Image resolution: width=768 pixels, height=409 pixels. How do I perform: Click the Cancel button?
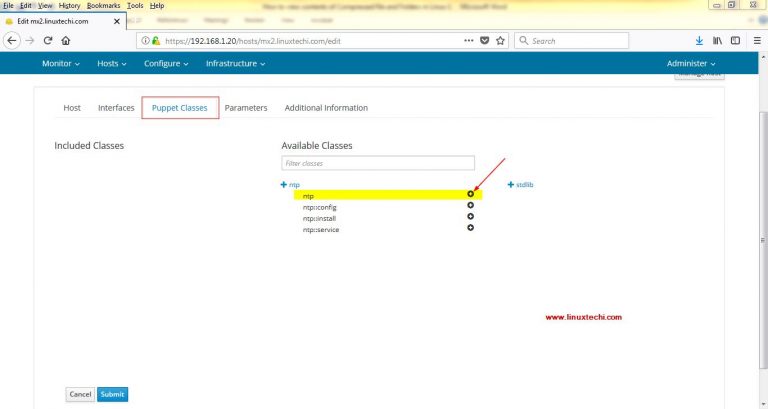80,394
